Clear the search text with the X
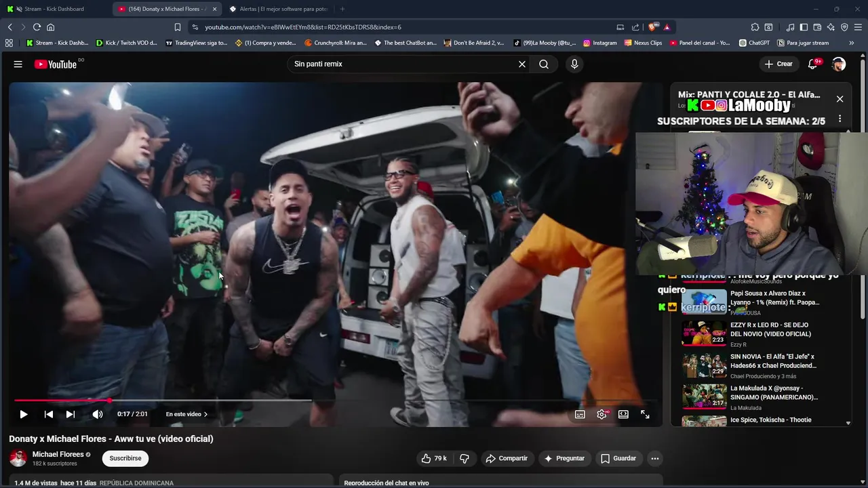Image resolution: width=868 pixels, height=488 pixels. [x=522, y=64]
